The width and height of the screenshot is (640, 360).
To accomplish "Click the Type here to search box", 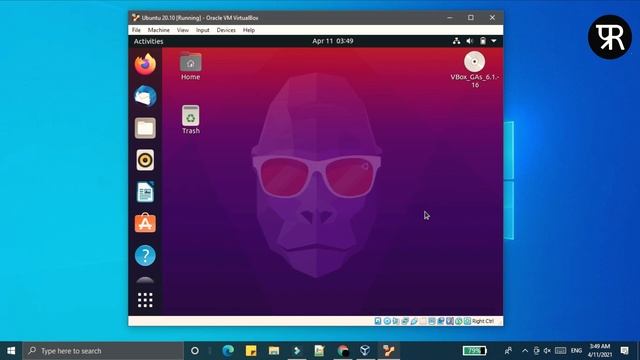I will tap(103, 351).
